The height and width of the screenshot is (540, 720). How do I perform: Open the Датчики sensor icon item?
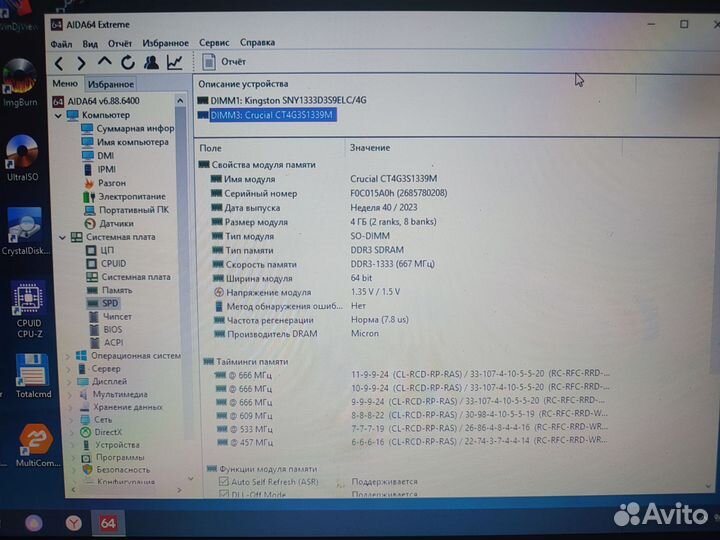(90, 224)
